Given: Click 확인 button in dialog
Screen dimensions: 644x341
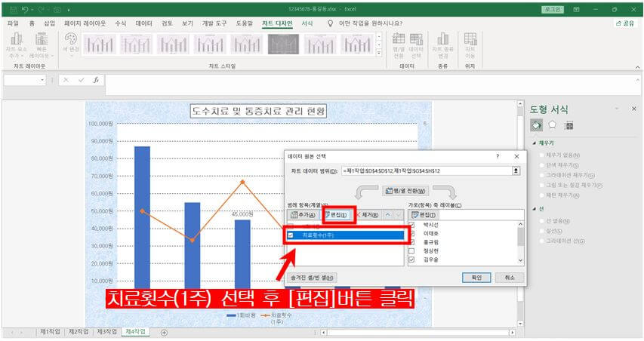Looking at the screenshot, I should [476, 278].
